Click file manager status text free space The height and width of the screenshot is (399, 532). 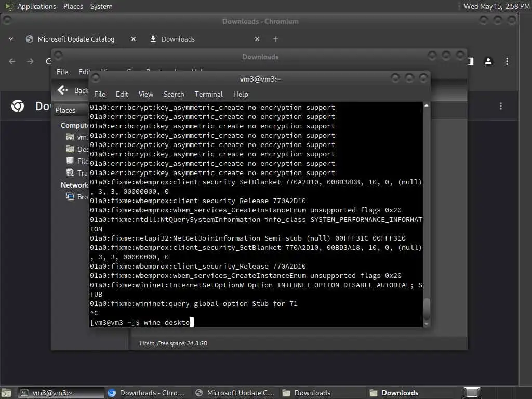click(x=172, y=343)
